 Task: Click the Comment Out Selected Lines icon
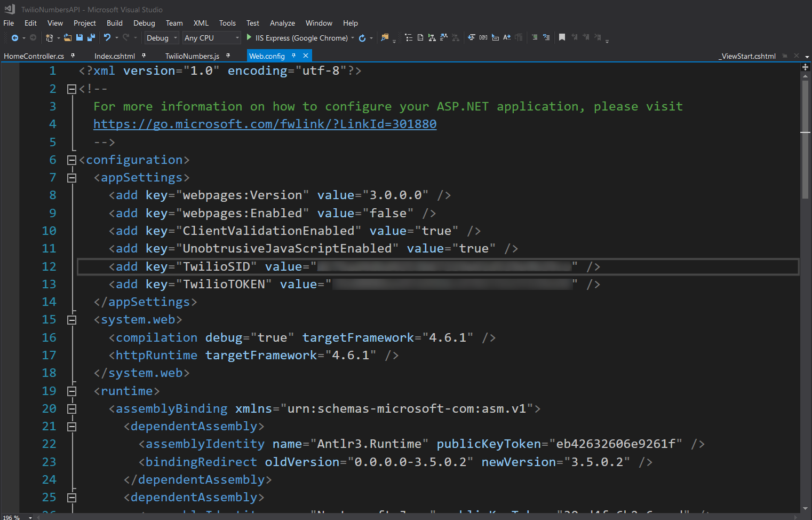tap(534, 37)
